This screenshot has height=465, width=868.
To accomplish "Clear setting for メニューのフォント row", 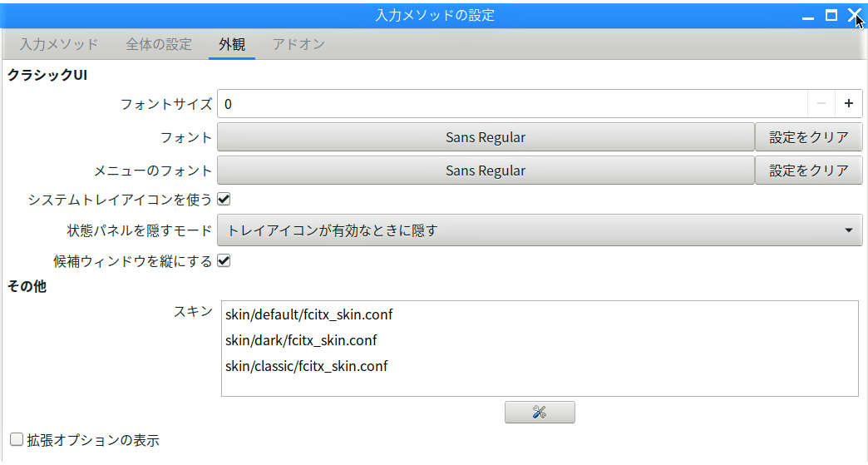I will coord(809,171).
